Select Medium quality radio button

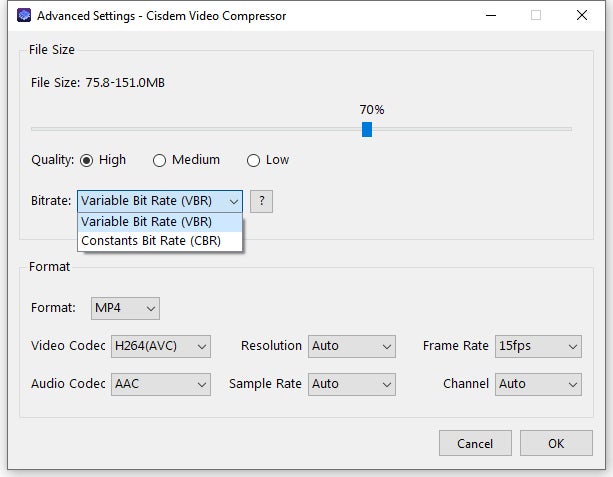click(x=159, y=160)
